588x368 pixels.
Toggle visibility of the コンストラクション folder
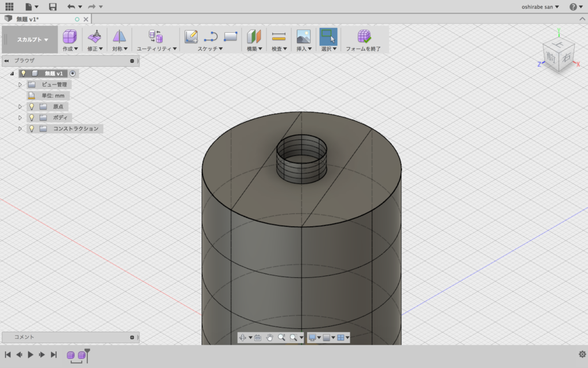pos(32,128)
